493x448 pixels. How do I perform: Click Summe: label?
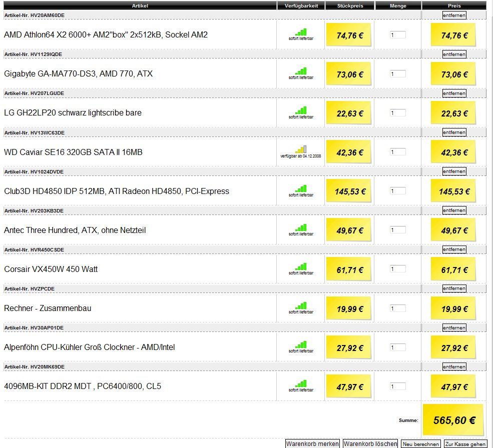coord(408,420)
